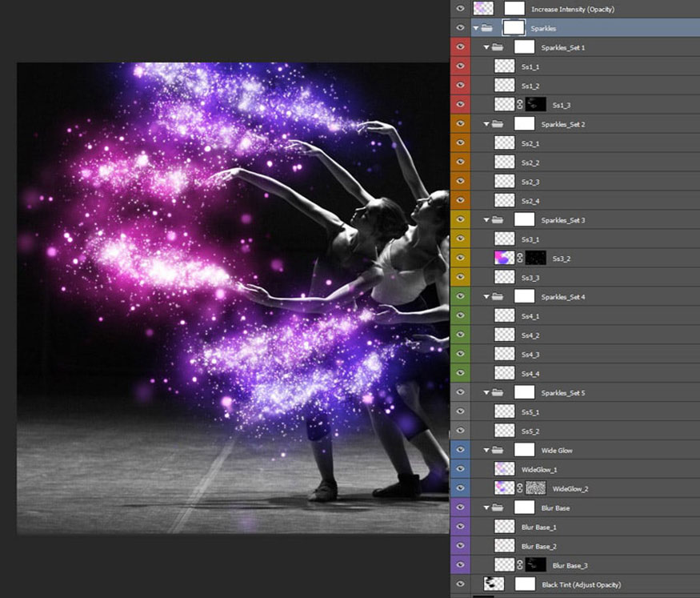Click the link icon on WideGlow_2 layer
Viewport: 700px width, 598px height.
[x=520, y=488]
